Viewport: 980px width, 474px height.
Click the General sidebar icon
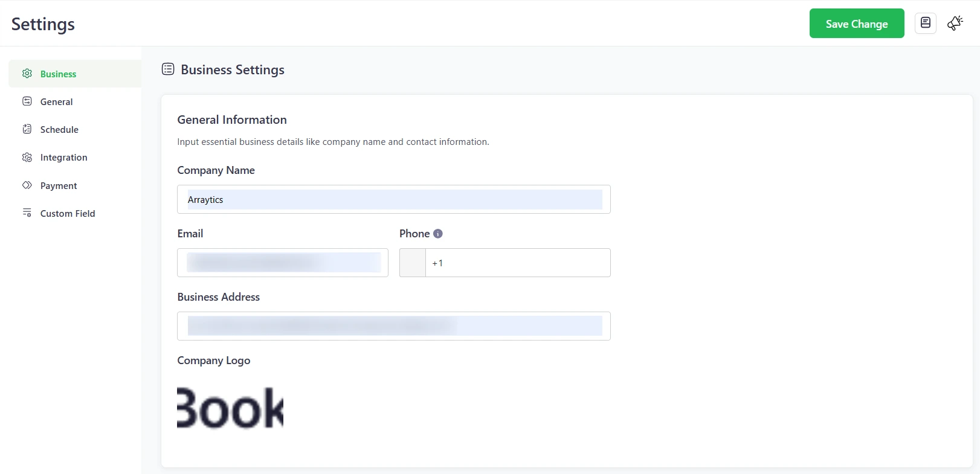pyautogui.click(x=27, y=101)
